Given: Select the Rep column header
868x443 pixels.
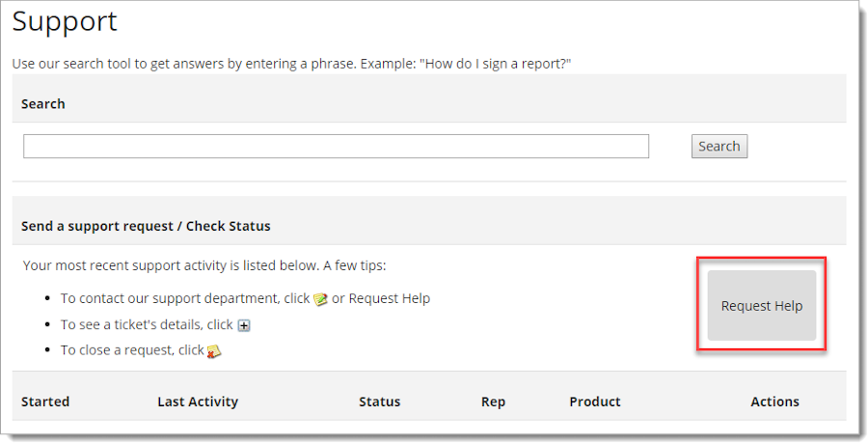Looking at the screenshot, I should tap(493, 402).
